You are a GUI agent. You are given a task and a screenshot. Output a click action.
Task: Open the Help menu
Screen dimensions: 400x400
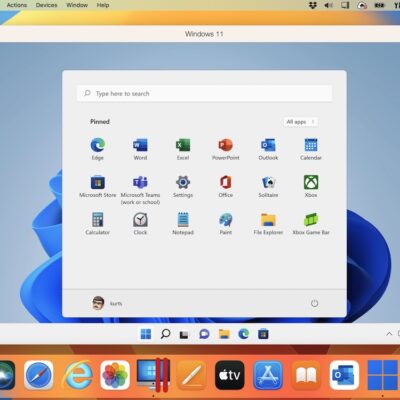click(103, 5)
